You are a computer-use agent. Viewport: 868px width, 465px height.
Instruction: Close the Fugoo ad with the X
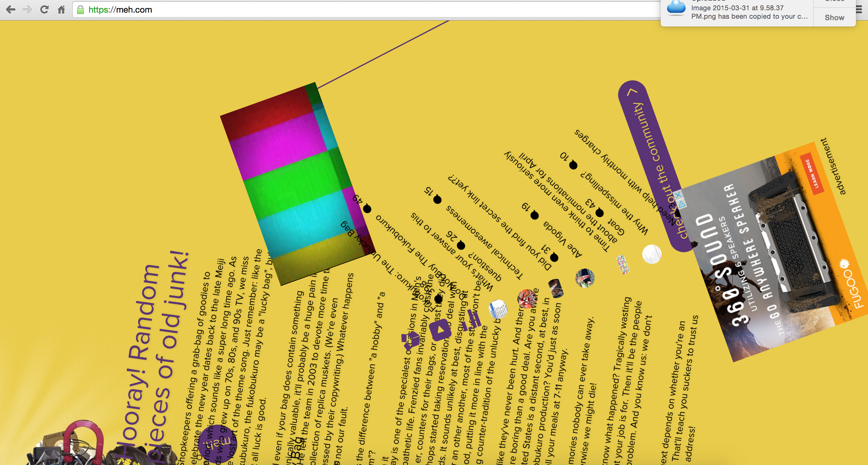point(678,195)
